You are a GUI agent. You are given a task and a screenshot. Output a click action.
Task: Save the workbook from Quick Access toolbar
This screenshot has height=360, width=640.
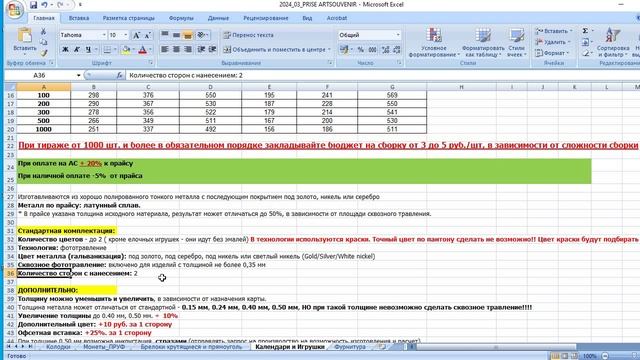[33, 5]
